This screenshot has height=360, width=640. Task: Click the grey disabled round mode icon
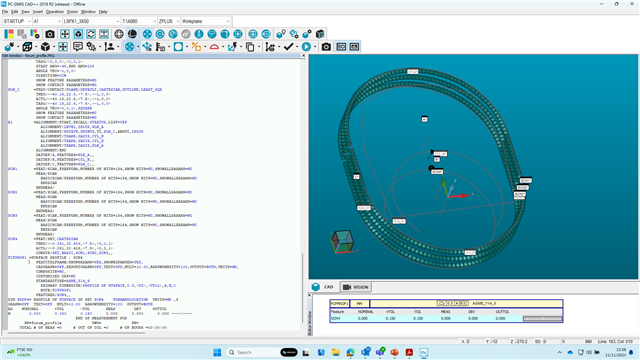click(186, 34)
